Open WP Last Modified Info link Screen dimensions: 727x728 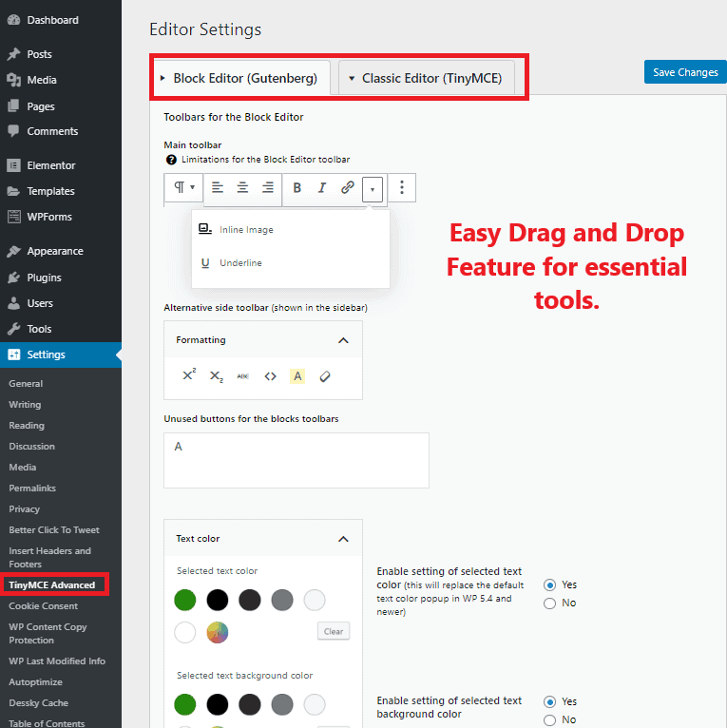57,661
